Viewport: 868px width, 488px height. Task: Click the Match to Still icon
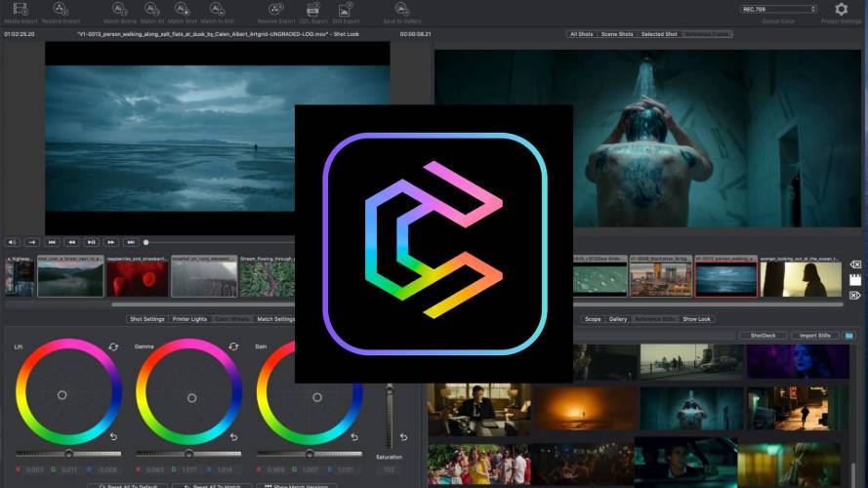217,9
